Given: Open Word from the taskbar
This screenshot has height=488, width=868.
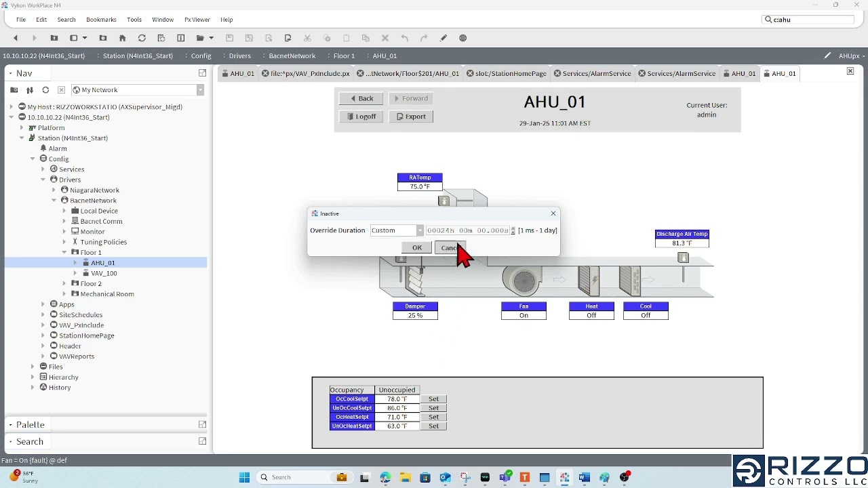Looking at the screenshot, I should click(x=584, y=477).
